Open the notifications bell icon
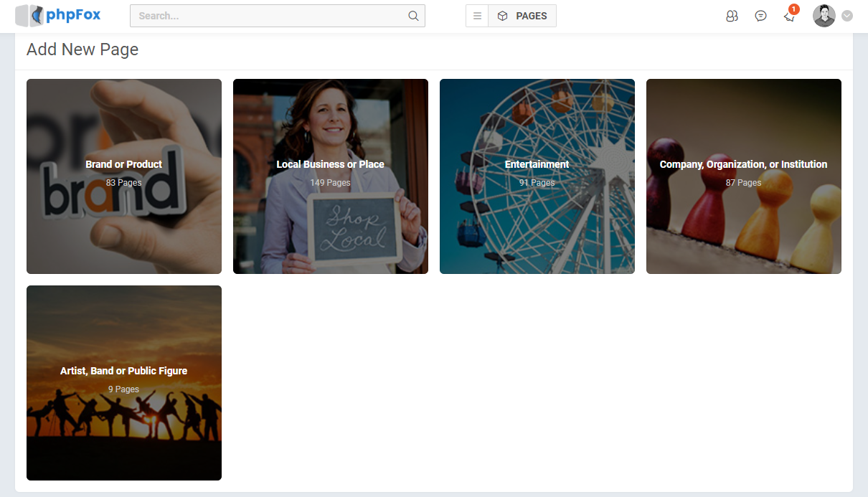The height and width of the screenshot is (497, 868). click(789, 17)
